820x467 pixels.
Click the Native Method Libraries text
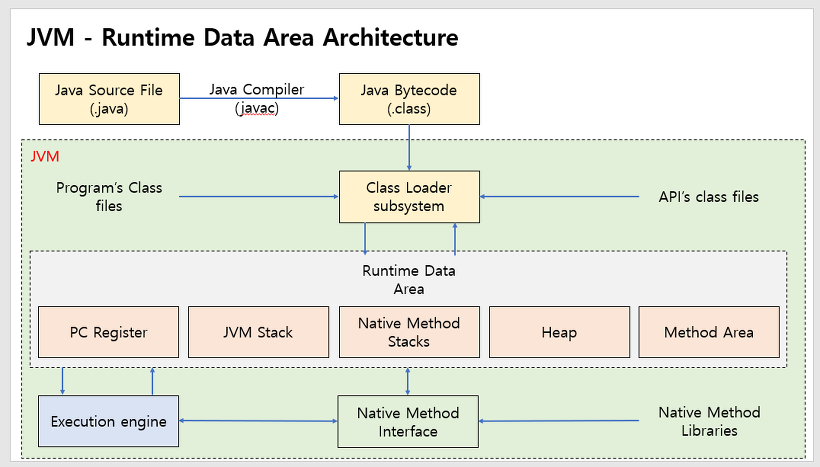(x=709, y=422)
